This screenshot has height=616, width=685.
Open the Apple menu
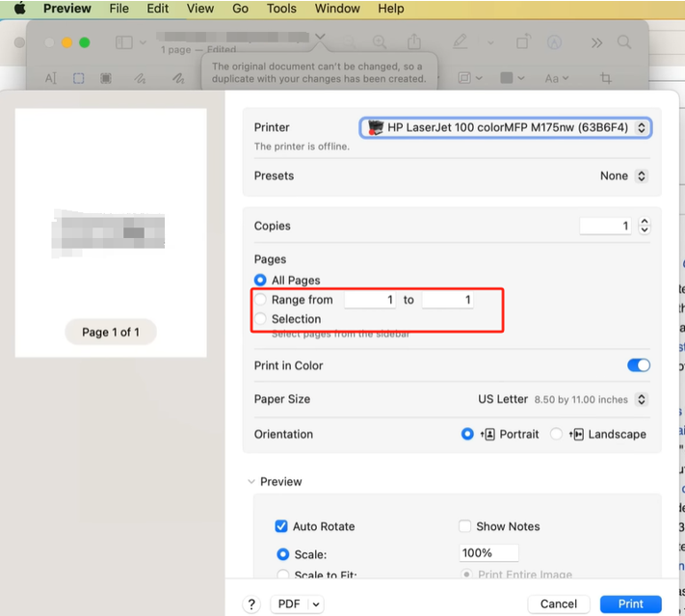point(18,9)
